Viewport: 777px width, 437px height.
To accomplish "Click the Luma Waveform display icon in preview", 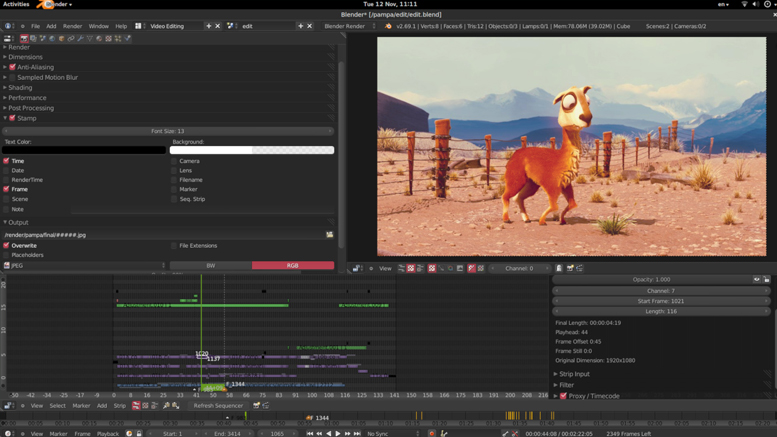I will point(441,268).
